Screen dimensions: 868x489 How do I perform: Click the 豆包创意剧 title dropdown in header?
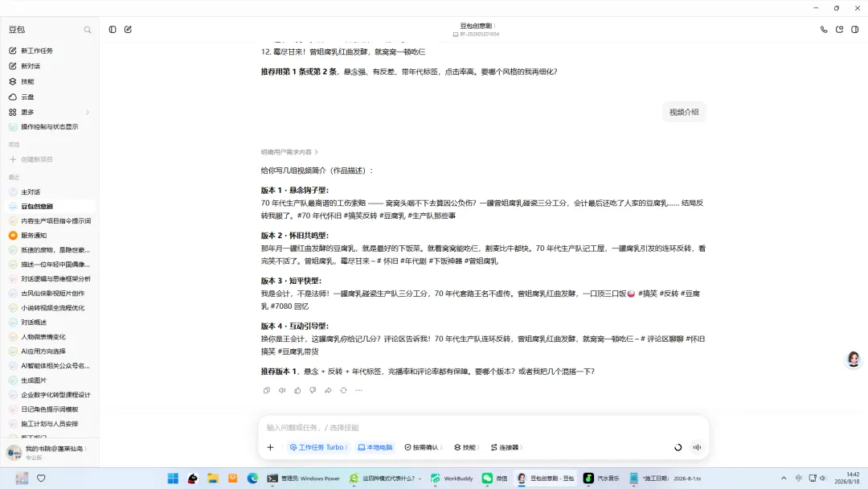tap(477, 26)
